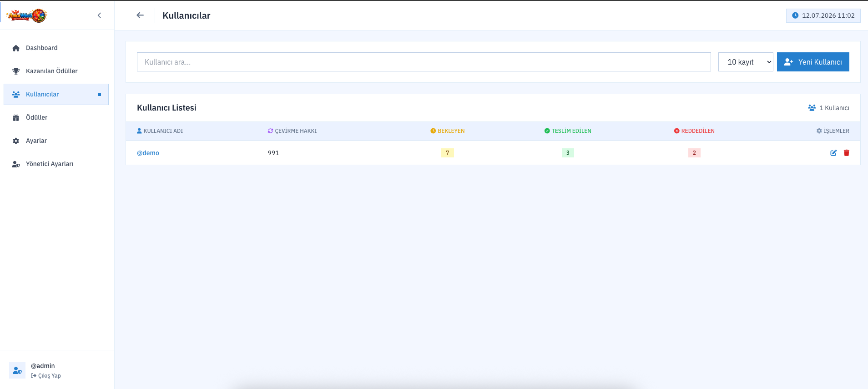Edit the @demo user with pencil icon
This screenshot has height=389, width=868.
tap(833, 153)
